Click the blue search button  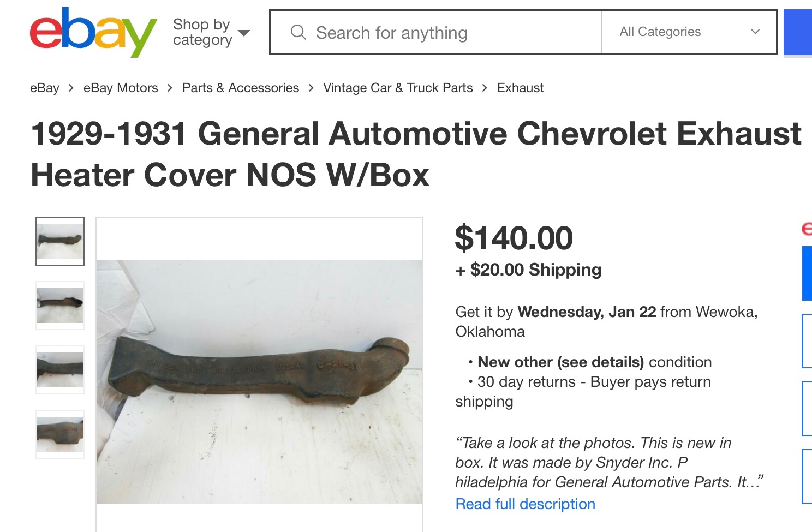(x=798, y=32)
